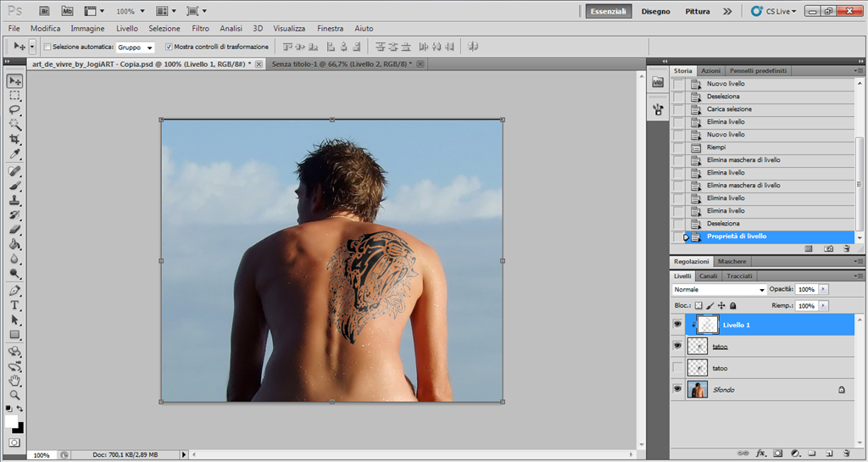Image resolution: width=868 pixels, height=462 pixels.
Task: Add a layer mask to Livello 1
Action: click(x=778, y=454)
